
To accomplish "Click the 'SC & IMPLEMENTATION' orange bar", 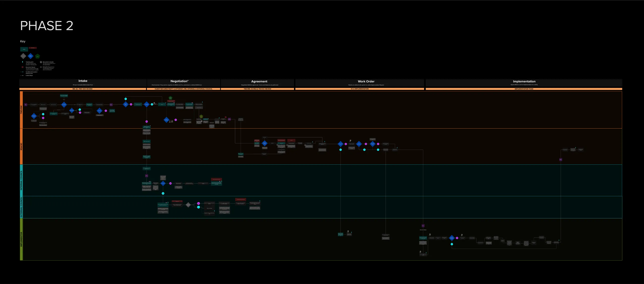I will click(x=359, y=89).
